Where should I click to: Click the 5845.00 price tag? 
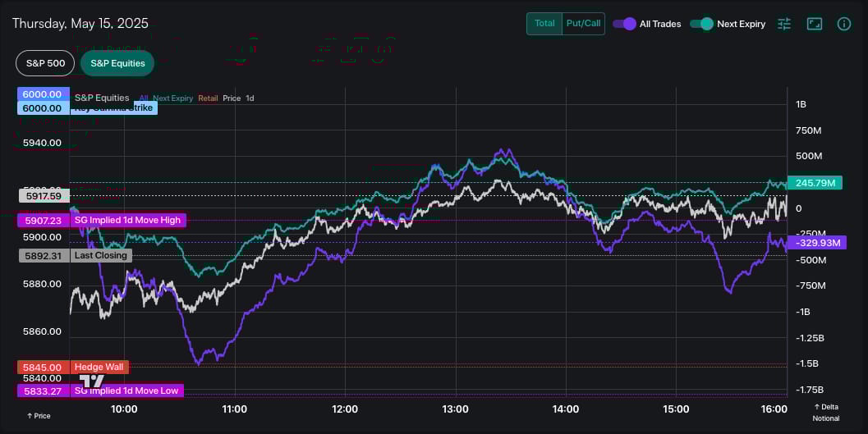(x=44, y=367)
